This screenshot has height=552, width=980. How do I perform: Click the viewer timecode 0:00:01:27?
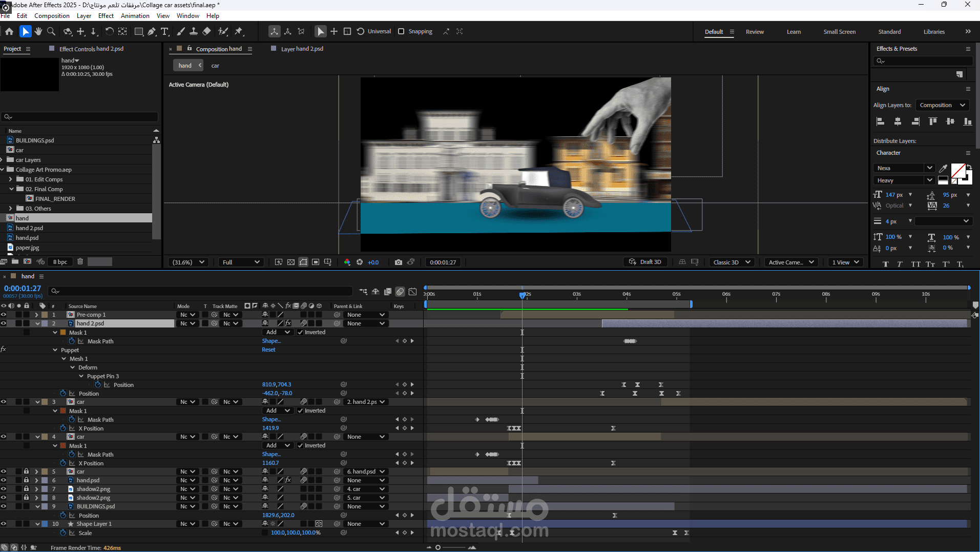[443, 262]
